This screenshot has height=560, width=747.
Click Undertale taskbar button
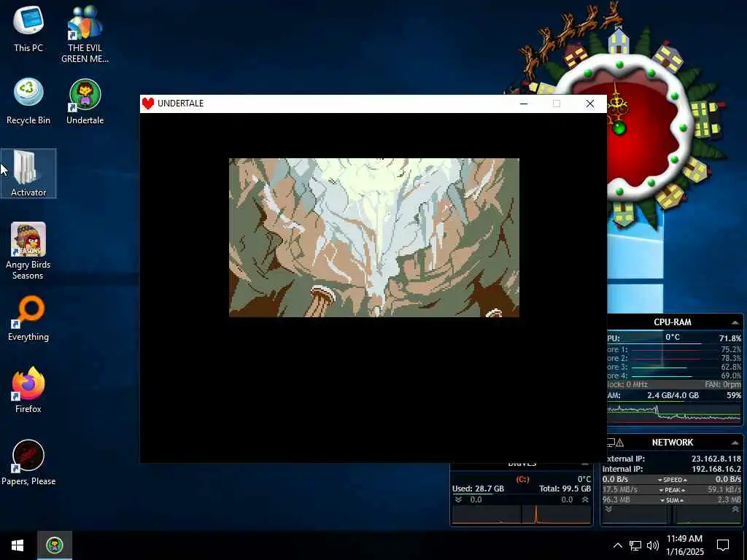(x=55, y=545)
